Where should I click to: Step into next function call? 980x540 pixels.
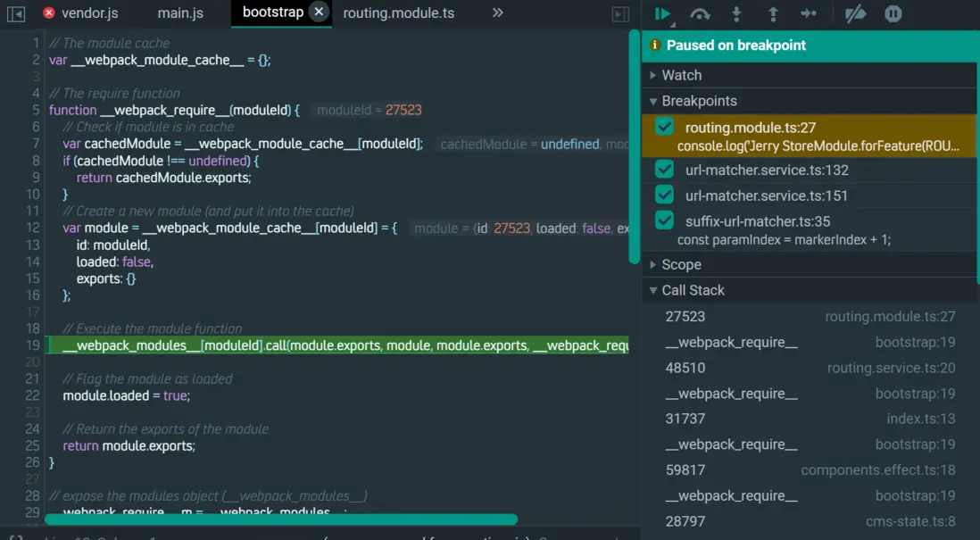click(736, 13)
